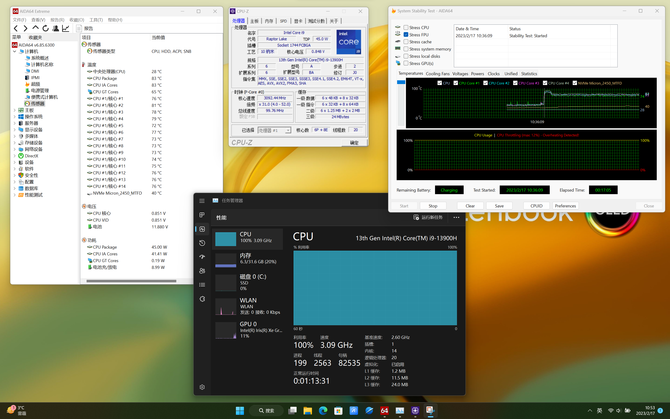Switch to Cooling Fans tab
The width and height of the screenshot is (670, 419).
point(438,74)
